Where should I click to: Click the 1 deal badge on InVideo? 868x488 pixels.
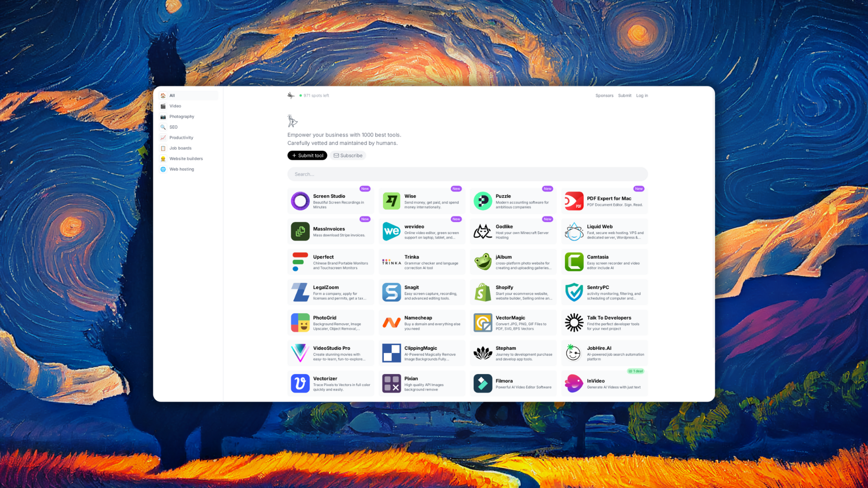[x=636, y=371]
